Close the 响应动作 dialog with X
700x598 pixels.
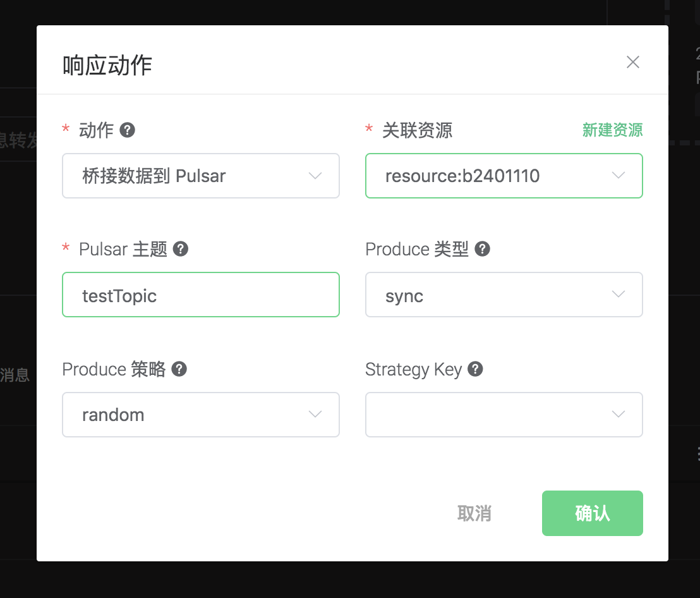pos(632,62)
